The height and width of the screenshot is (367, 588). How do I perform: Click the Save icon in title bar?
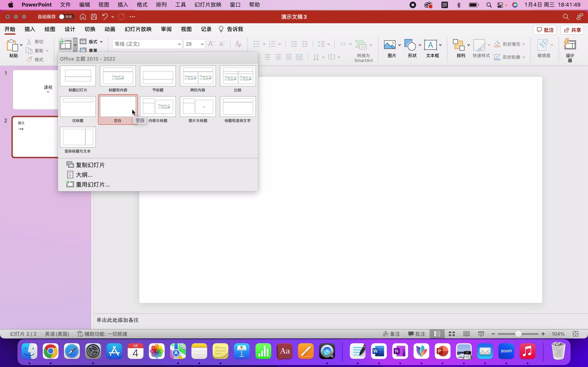[94, 17]
